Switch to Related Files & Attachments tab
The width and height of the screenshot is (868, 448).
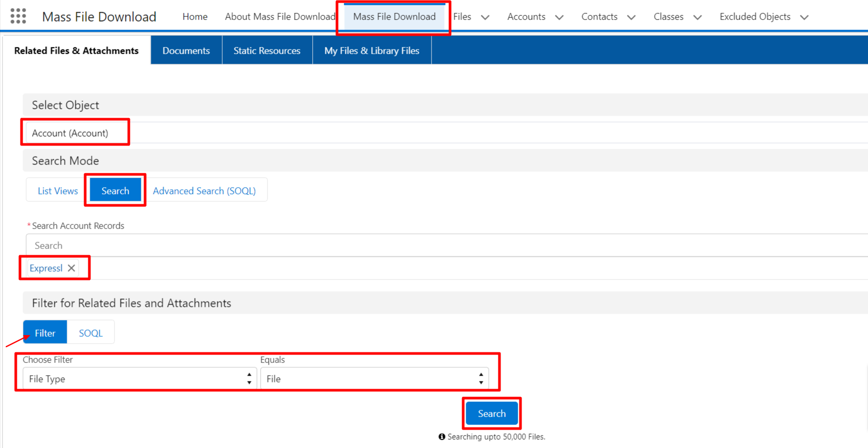pyautogui.click(x=76, y=50)
